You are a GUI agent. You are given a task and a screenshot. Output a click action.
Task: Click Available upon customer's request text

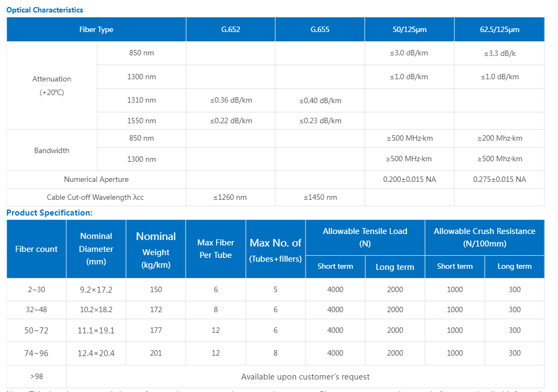pos(306,377)
